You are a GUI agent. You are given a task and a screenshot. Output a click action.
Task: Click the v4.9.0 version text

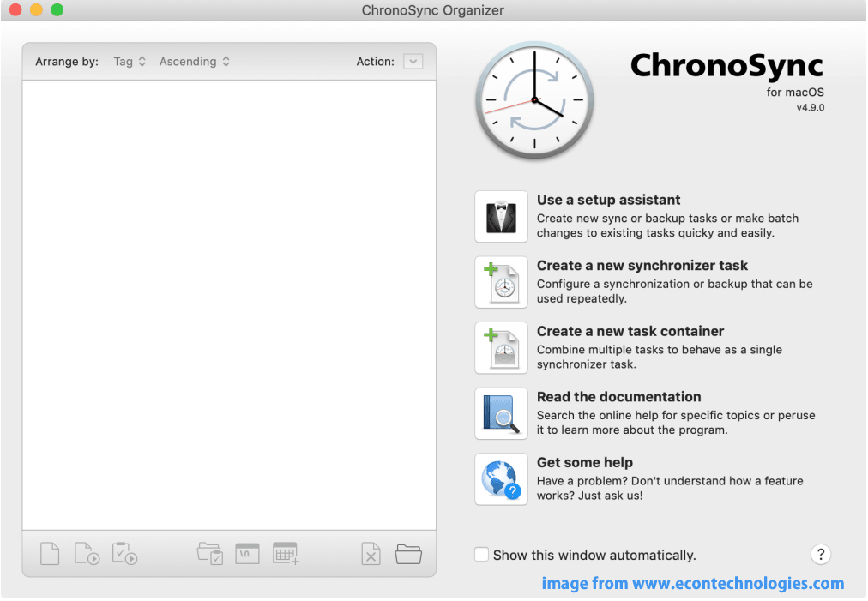point(811,108)
